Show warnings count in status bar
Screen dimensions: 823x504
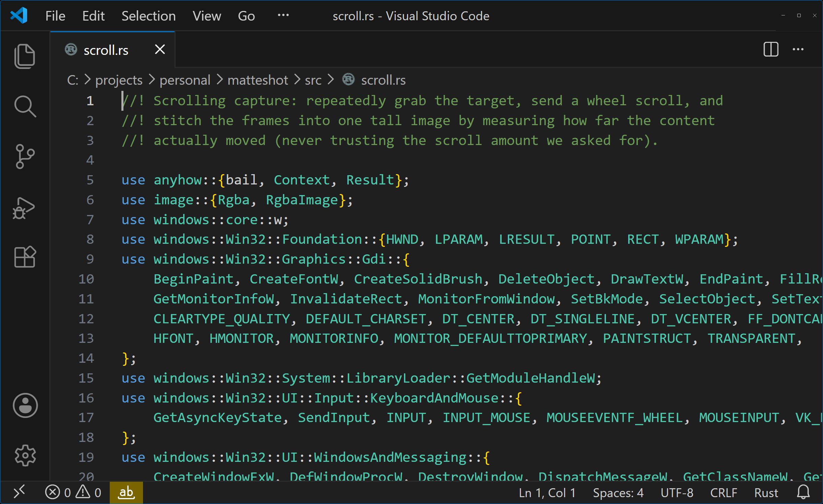[88, 492]
